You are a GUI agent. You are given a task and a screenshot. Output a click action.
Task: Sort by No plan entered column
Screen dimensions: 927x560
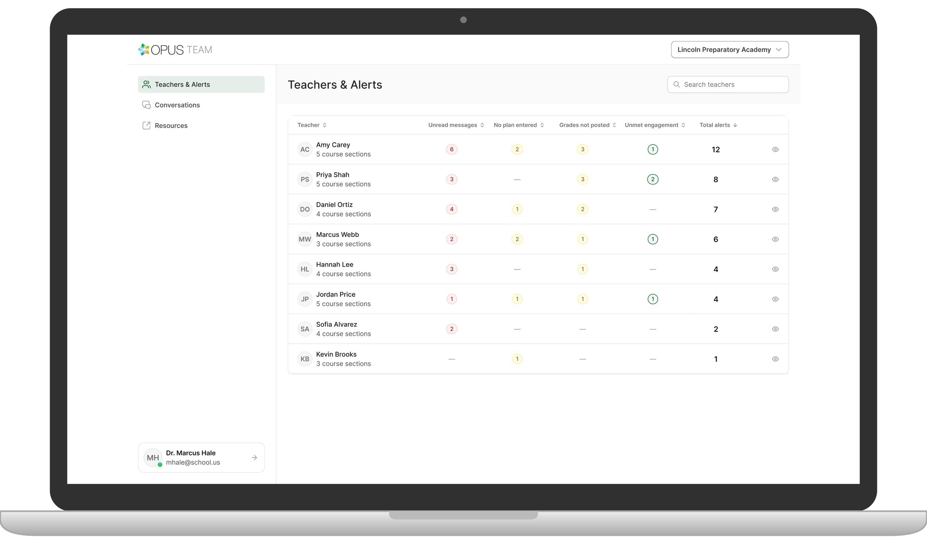coord(519,125)
